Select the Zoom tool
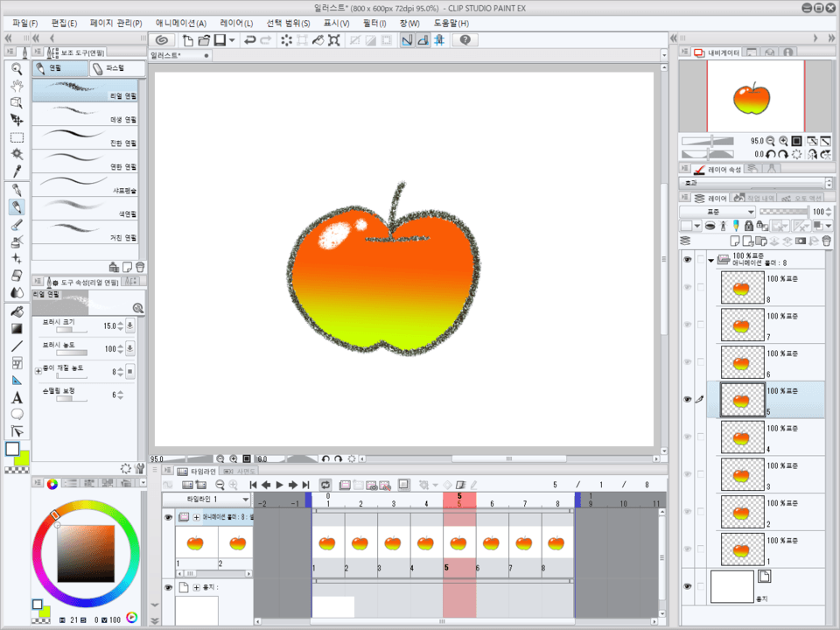 click(16, 67)
